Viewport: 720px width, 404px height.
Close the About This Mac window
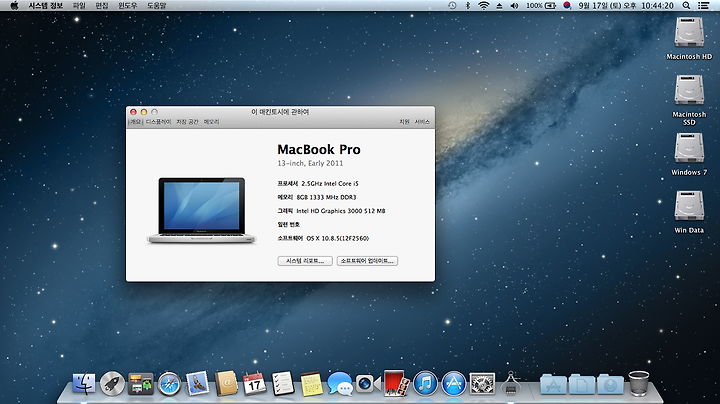(133, 112)
